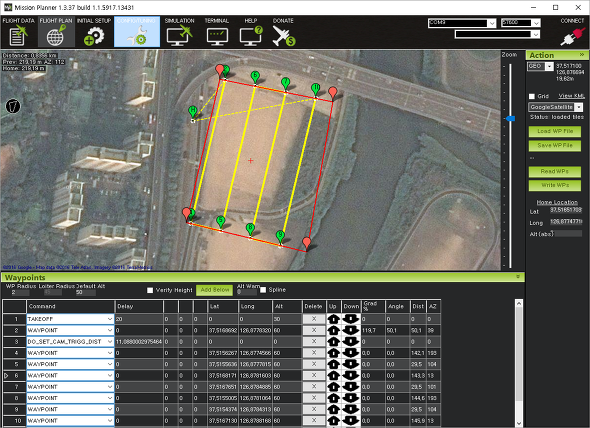Image resolution: width=590 pixels, height=428 pixels.
Task: Click the Write WPs button
Action: click(555, 186)
